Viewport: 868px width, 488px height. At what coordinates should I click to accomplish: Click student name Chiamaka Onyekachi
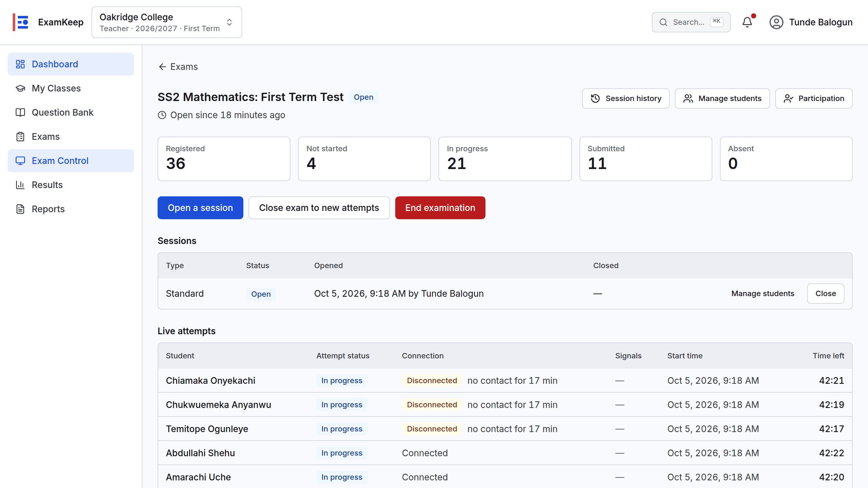[x=211, y=381]
